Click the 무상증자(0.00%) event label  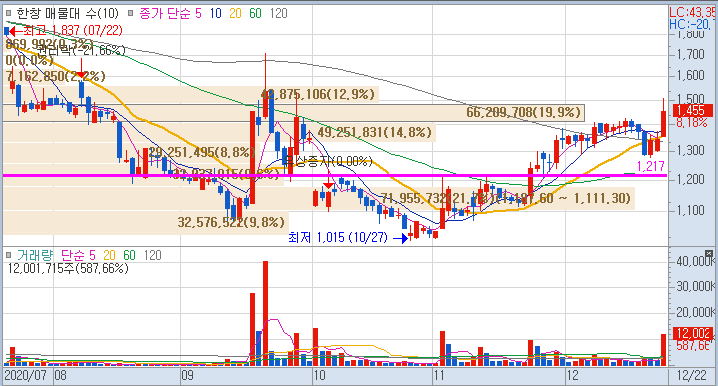pyautogui.click(x=328, y=161)
